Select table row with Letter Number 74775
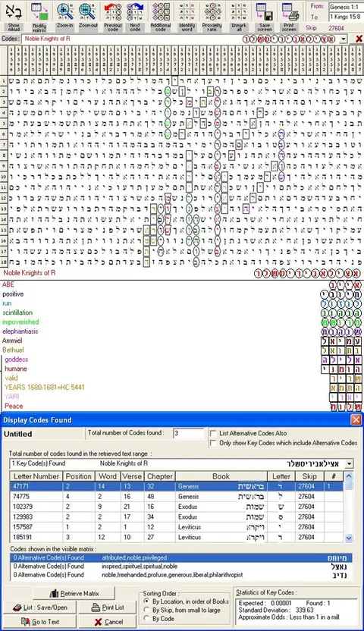The height and width of the screenshot is (631, 364). click(x=177, y=496)
